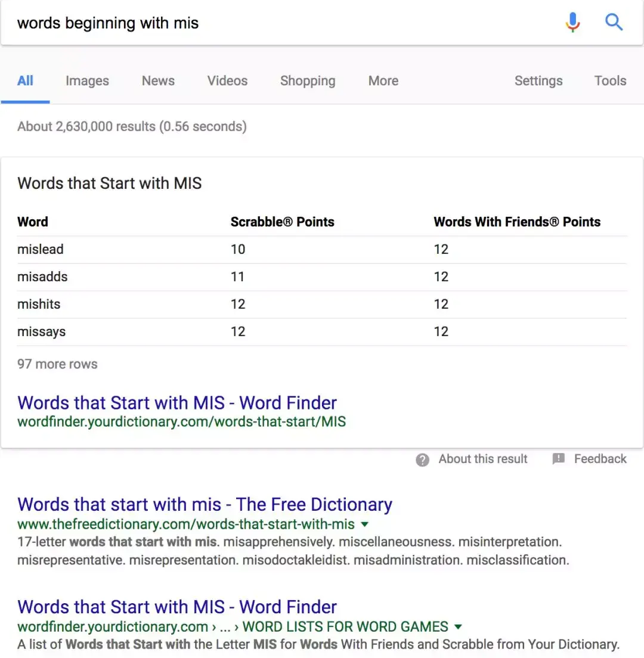This screenshot has width=644, height=658.
Task: Click the microphone icon for voice search
Action: pos(572,22)
